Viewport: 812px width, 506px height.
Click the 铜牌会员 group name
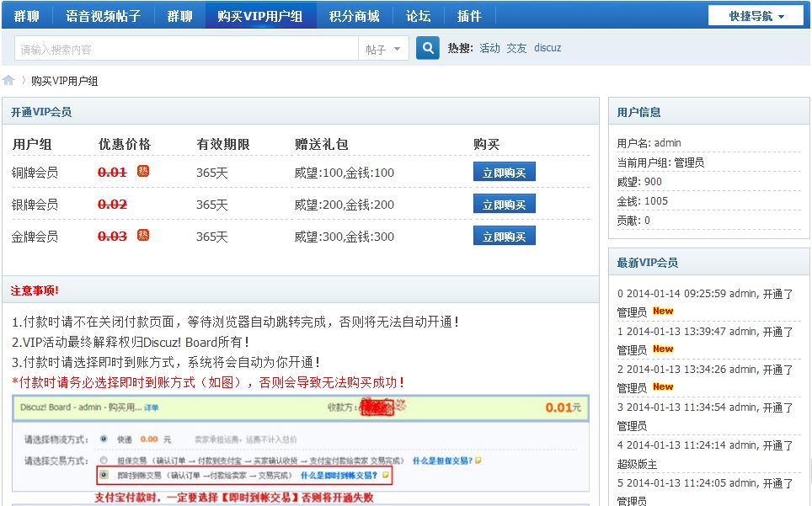click(x=35, y=173)
